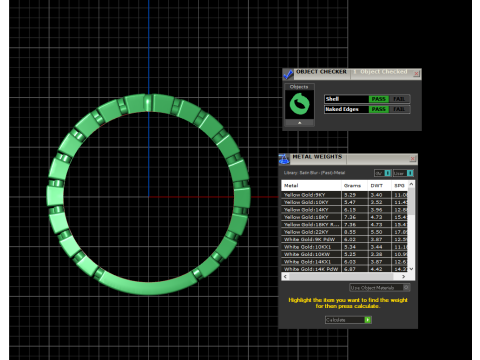This screenshot has height=360, width=480.
Task: Click the Grams column header
Action: coord(354,186)
